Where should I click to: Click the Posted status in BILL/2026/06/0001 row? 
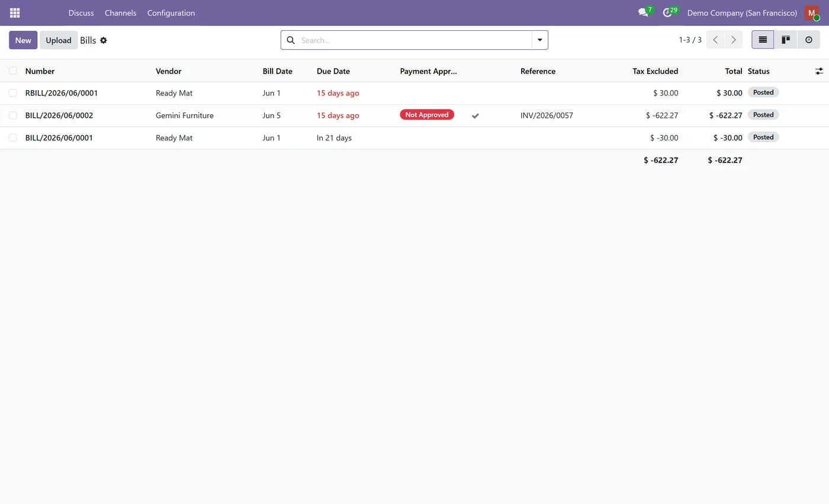tap(763, 137)
